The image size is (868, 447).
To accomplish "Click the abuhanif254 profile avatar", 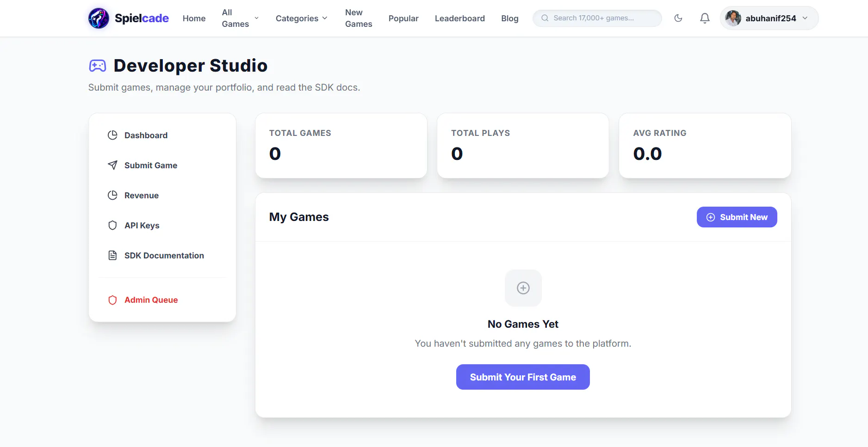I will click(x=733, y=18).
